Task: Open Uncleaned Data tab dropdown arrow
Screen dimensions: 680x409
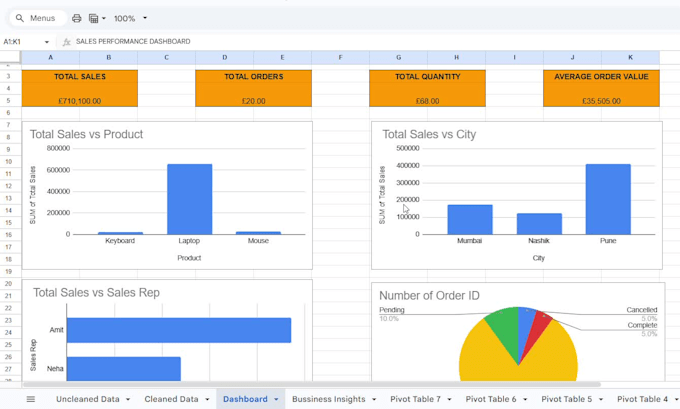Action: pos(128,399)
